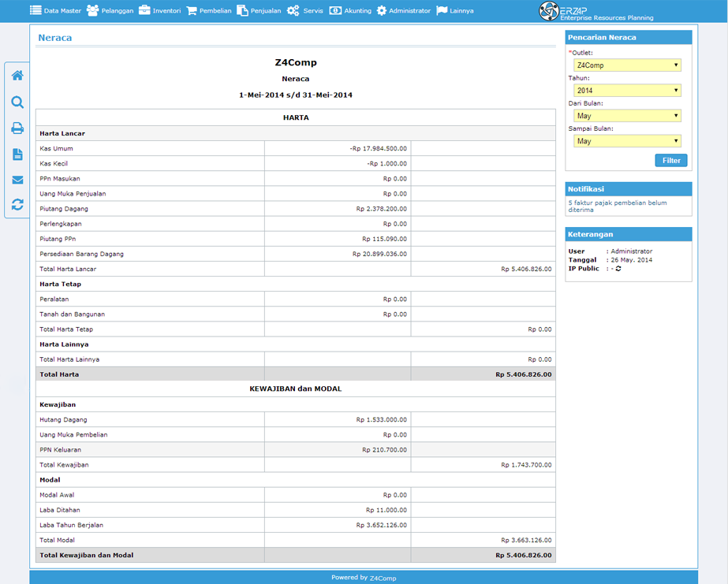Click the ERZ4P logo in header
The image size is (728, 584).
click(596, 12)
